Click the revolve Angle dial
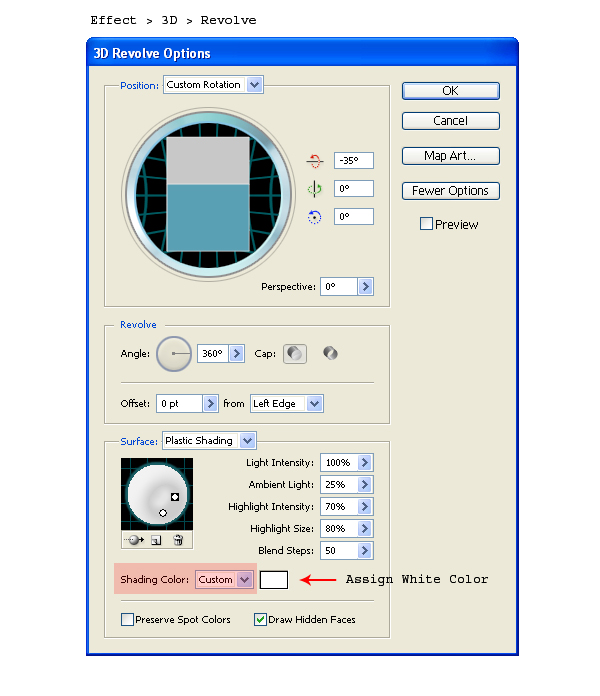Image resolution: width=600 pixels, height=696 pixels. pyautogui.click(x=174, y=354)
